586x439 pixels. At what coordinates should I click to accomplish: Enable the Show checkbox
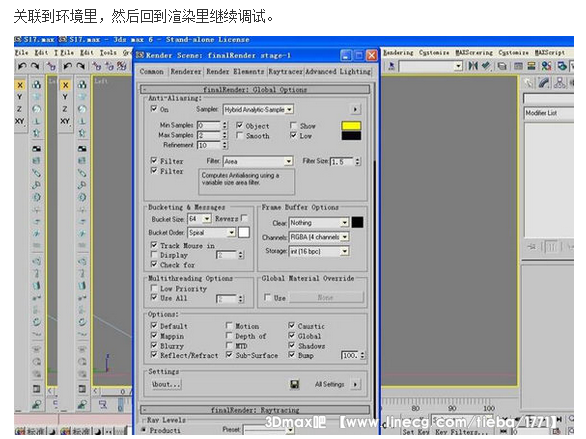pyautogui.click(x=293, y=126)
